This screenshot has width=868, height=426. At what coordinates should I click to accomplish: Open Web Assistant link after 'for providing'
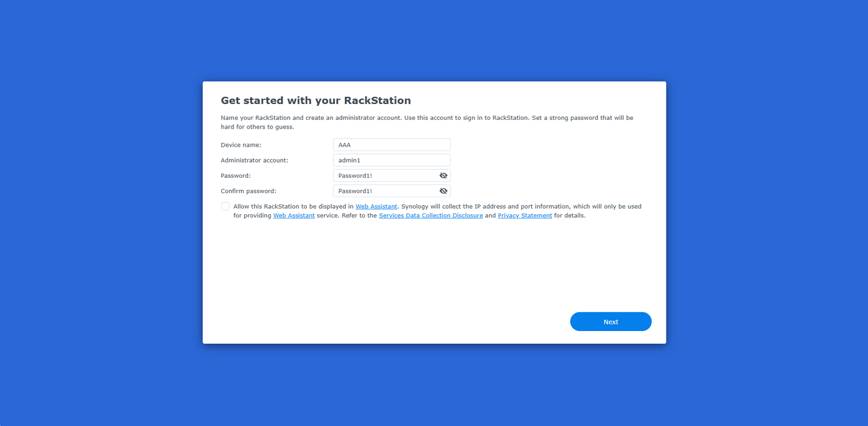pyautogui.click(x=294, y=215)
